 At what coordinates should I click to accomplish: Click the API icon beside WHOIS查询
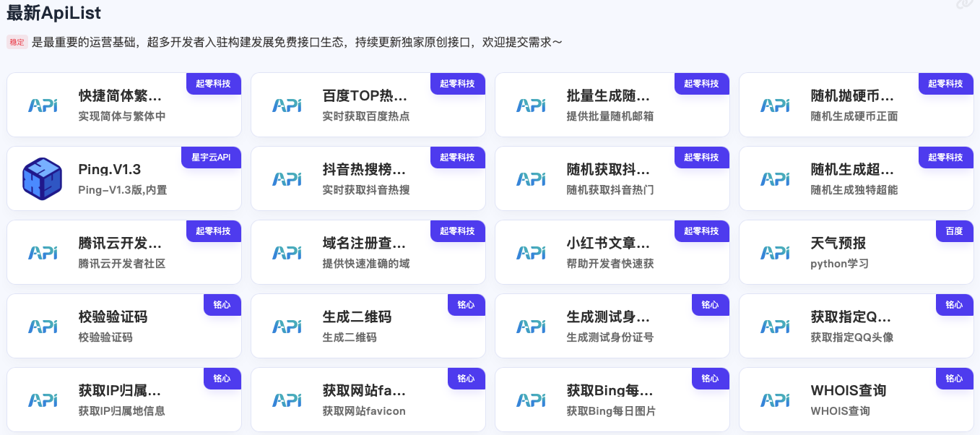point(775,400)
